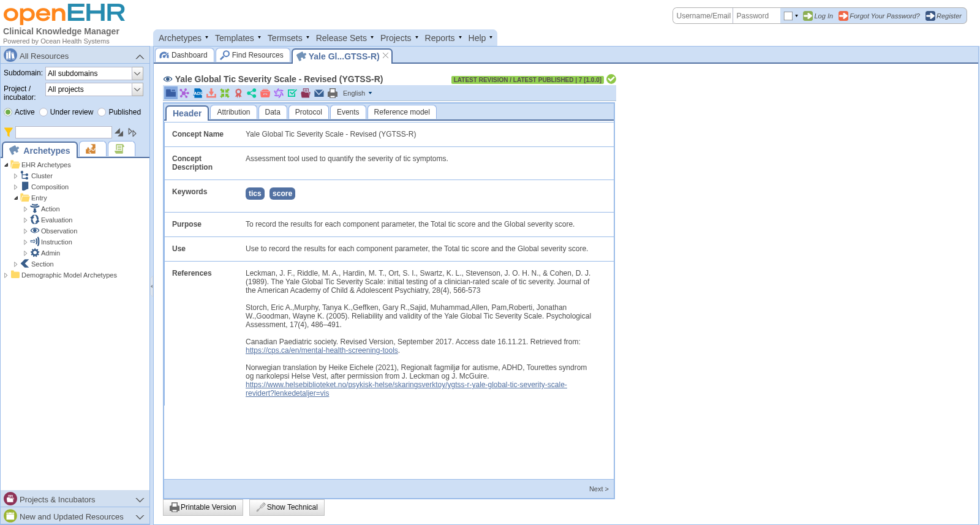Open the Reports menu

point(443,38)
